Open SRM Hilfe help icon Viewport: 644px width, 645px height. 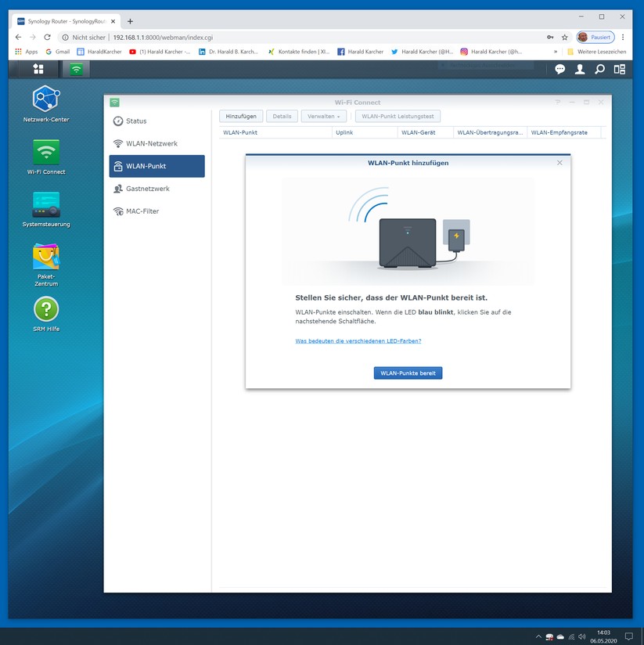[45, 309]
